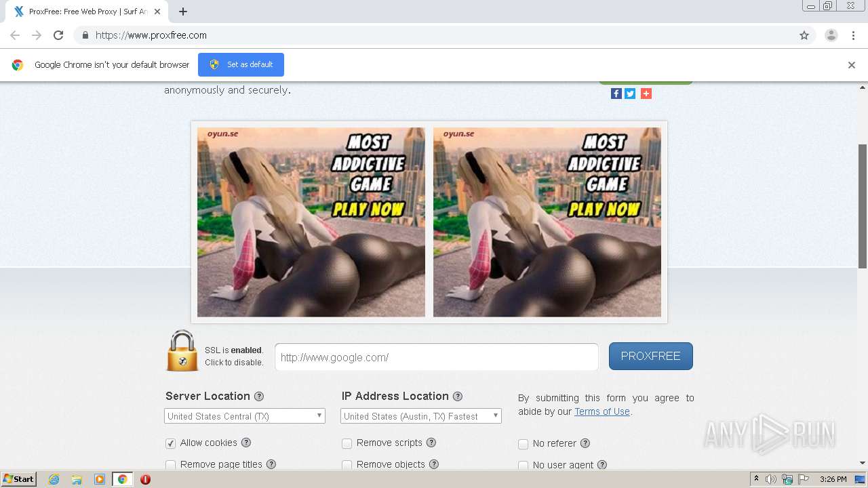The height and width of the screenshot is (488, 868).
Task: Click the padlock site info icon
Action: (85, 35)
